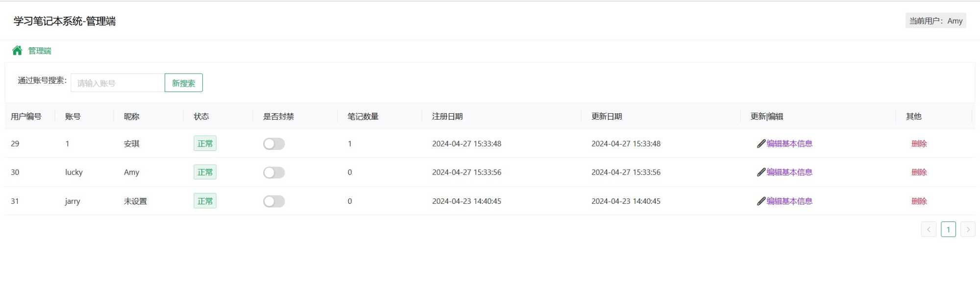This screenshot has height=294, width=980.
Task: Delete the lucky account
Action: tap(919, 172)
